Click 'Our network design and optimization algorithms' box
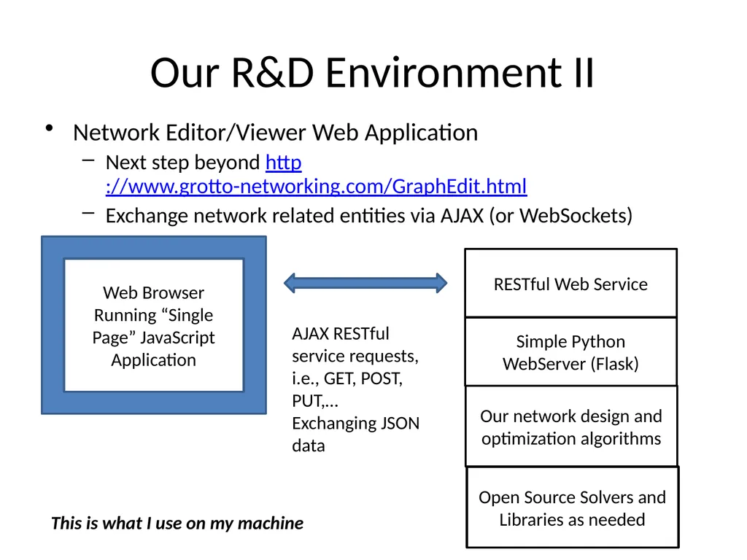This screenshot has width=747, height=560. (571, 427)
